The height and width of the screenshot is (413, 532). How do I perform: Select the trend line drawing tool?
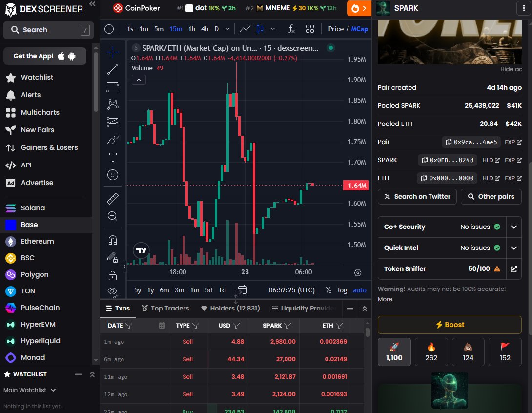113,69
